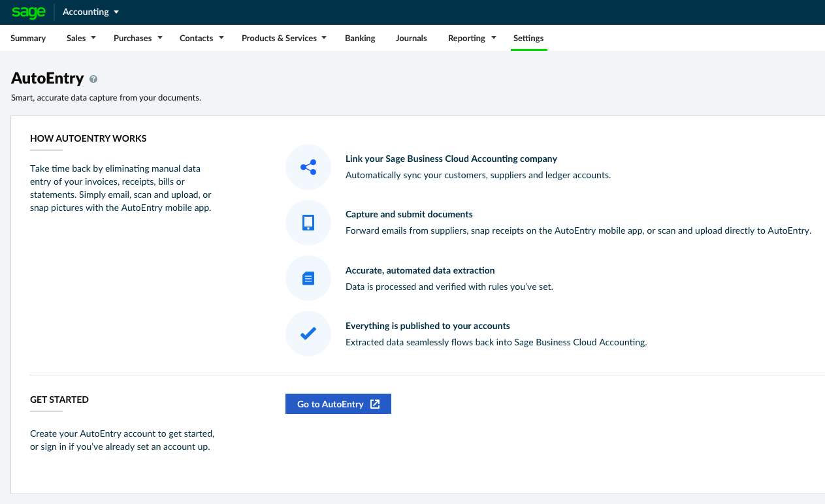Open the Contacts dropdown
Image resolution: width=825 pixels, height=504 pixels.
tap(201, 38)
